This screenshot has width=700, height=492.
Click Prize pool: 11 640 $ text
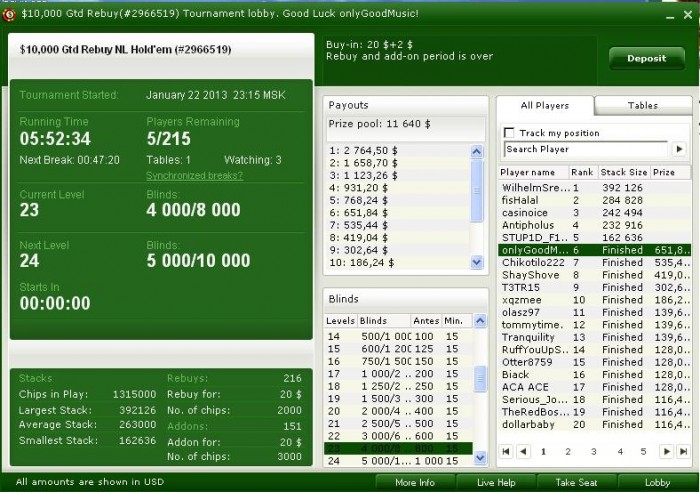(x=379, y=124)
